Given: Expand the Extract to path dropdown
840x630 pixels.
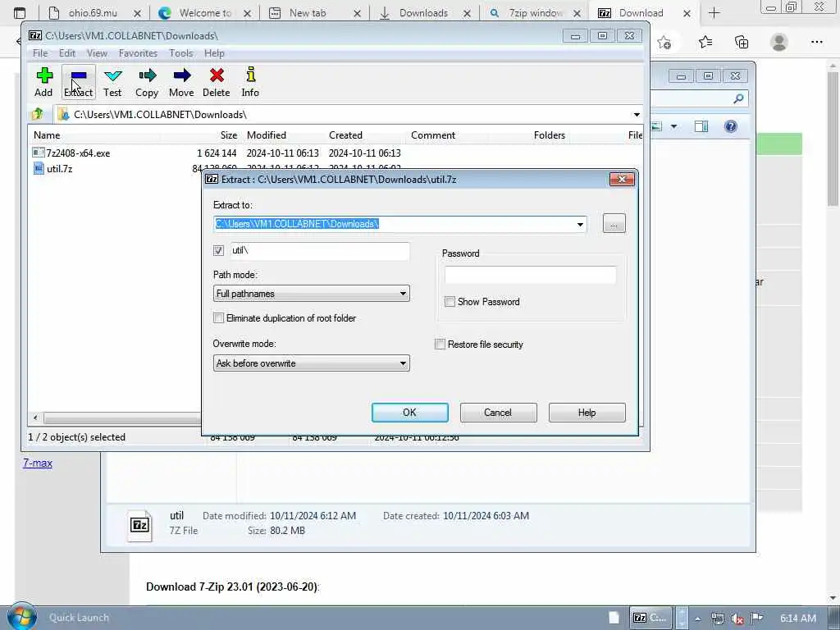Looking at the screenshot, I should click(x=580, y=224).
